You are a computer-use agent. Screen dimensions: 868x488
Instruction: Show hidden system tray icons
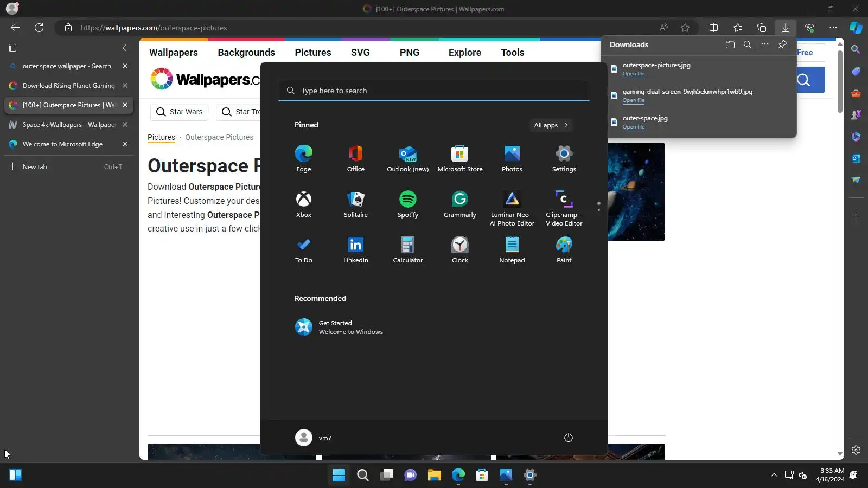pos(774,475)
